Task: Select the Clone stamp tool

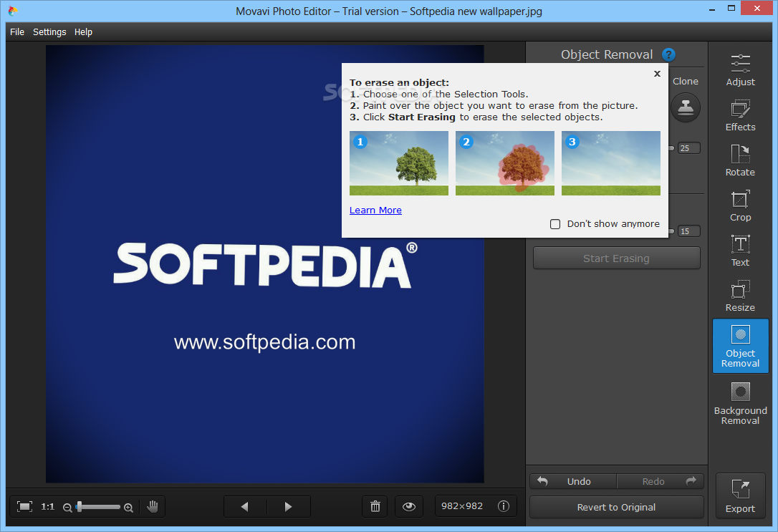Action: click(686, 107)
